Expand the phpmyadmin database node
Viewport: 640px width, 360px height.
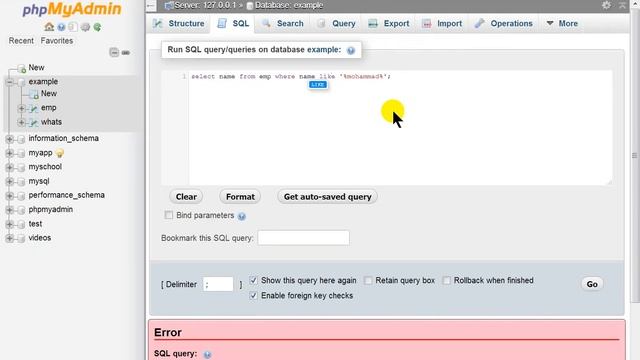[9, 210]
